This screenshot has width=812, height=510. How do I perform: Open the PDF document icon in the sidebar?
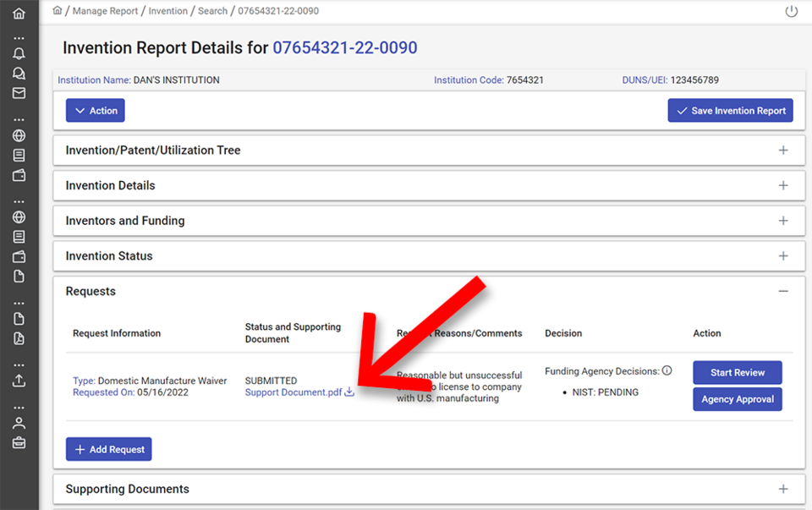coord(19,337)
